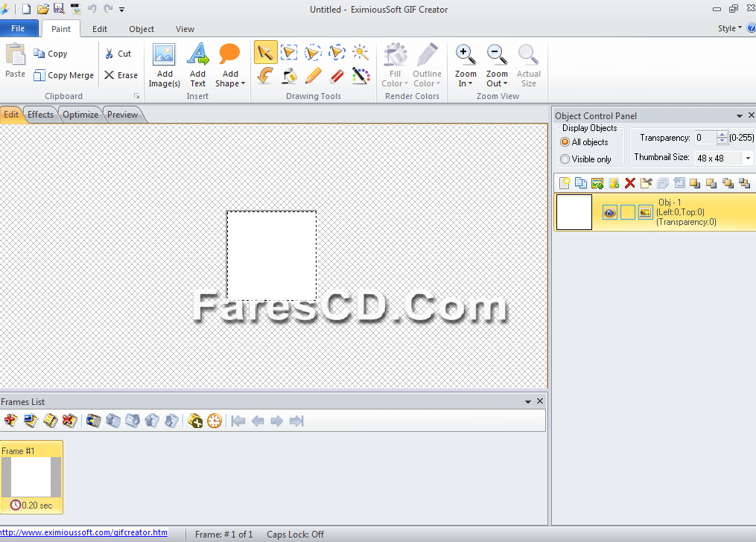The image size is (756, 542).
Task: Open the Effects workspace tab
Action: pyautogui.click(x=40, y=115)
